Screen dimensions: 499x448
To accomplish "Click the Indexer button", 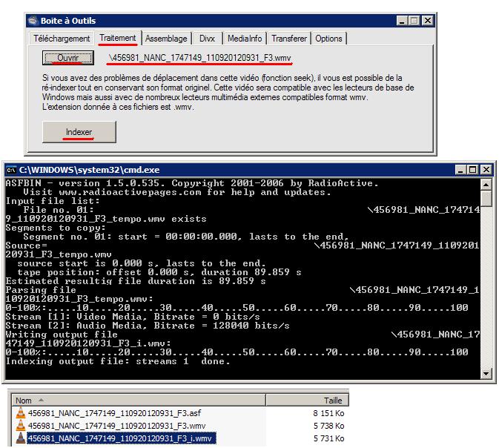I will coord(79,132).
